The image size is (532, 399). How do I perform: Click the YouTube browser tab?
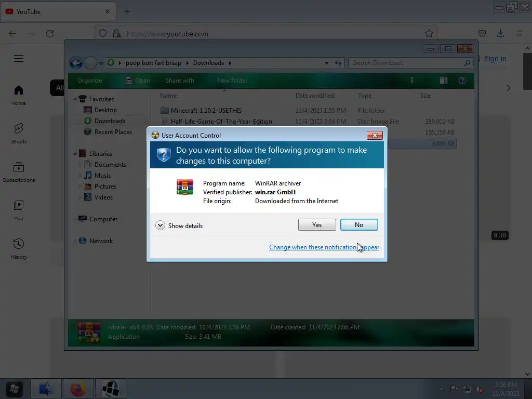click(x=58, y=11)
